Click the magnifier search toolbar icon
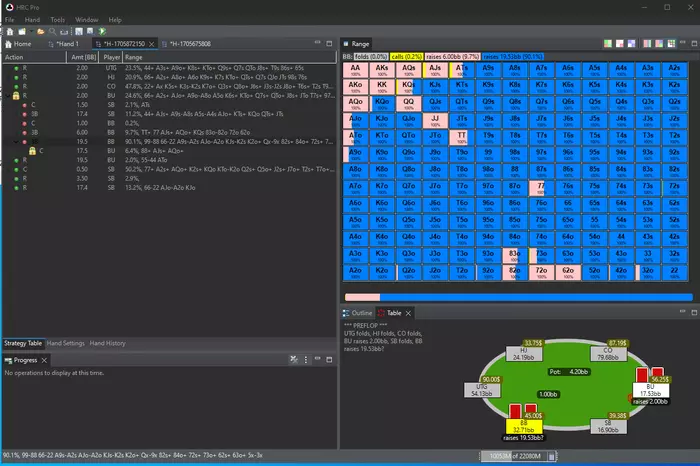The height and width of the screenshot is (466, 700). (53, 32)
